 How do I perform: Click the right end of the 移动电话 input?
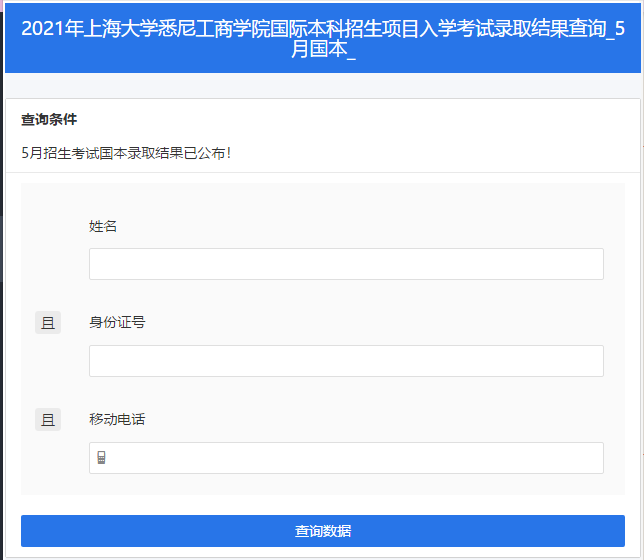(x=590, y=458)
